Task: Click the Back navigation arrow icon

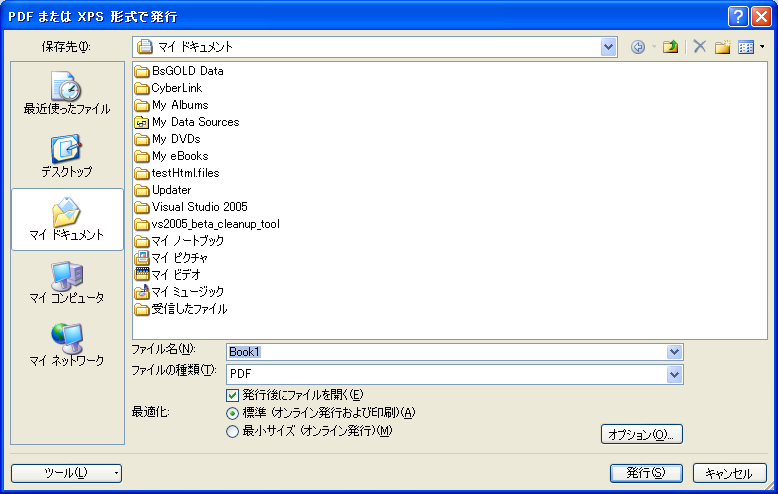Action: click(638, 47)
